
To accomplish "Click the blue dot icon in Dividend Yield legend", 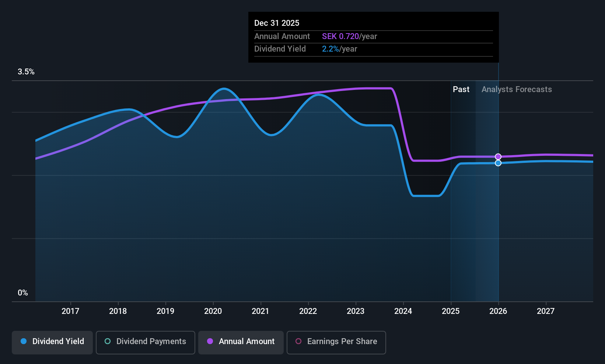I will [24, 341].
